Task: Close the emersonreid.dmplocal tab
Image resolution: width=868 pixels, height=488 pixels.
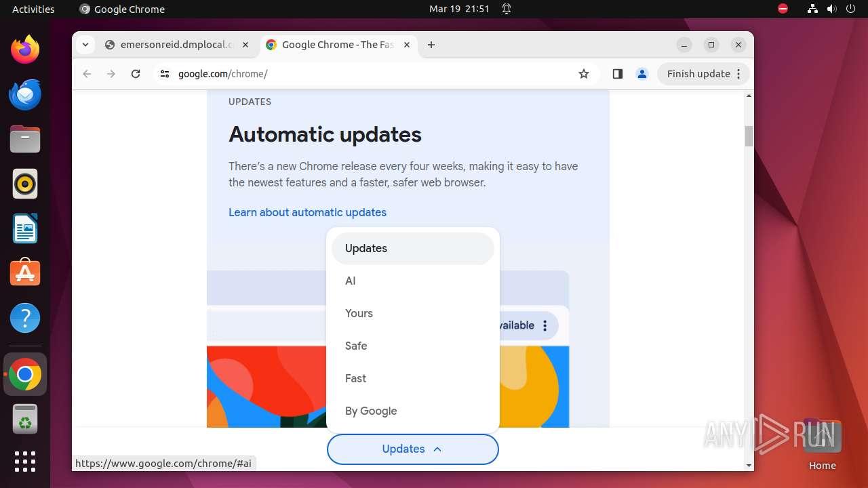Action: tap(245, 45)
